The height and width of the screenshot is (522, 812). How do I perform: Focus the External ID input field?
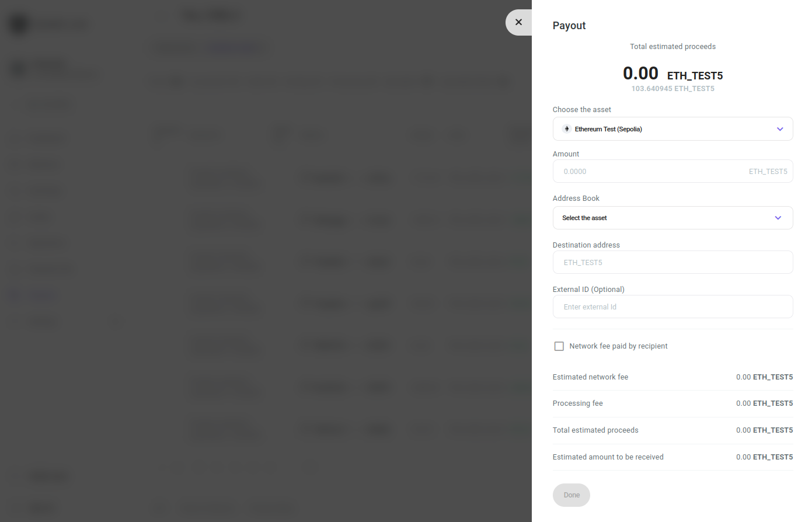pos(672,307)
